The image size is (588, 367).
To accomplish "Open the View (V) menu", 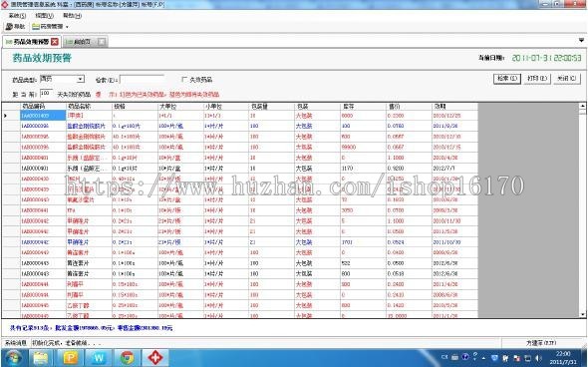I will click(x=44, y=16).
